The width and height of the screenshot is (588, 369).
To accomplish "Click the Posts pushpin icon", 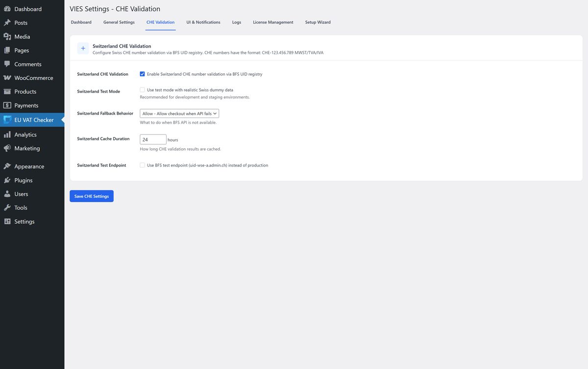I will (7, 23).
